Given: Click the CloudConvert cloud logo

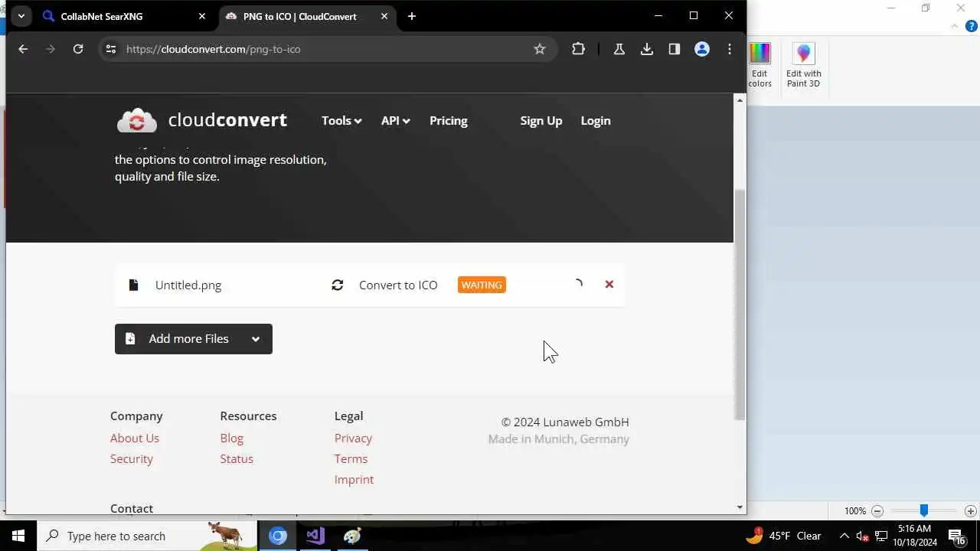Looking at the screenshot, I should pos(137,120).
